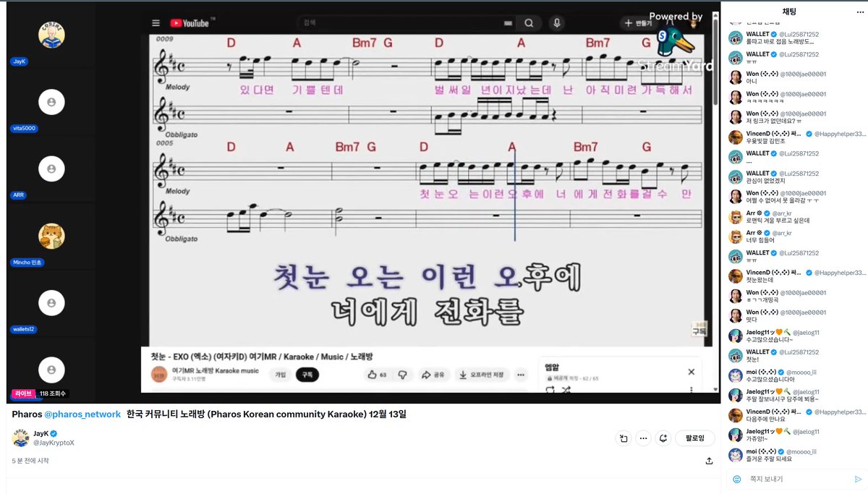Click the pop-out icon left of the ellipsis
Viewport: 868px width, 494px height.
[x=624, y=438]
